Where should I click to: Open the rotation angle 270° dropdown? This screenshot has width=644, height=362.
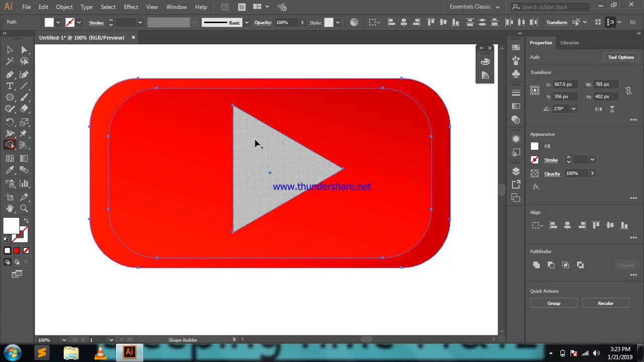click(573, 109)
